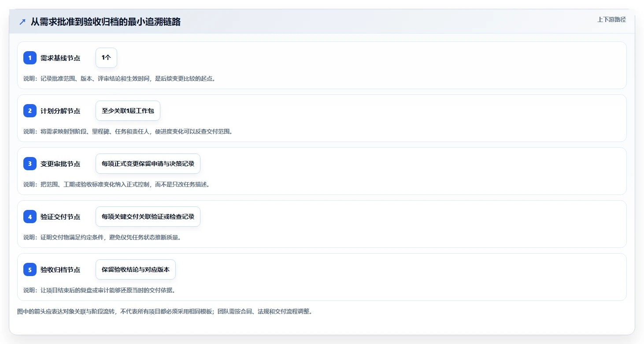Select the 计划分解节点 label
This screenshot has height=344, width=644.
pos(60,111)
